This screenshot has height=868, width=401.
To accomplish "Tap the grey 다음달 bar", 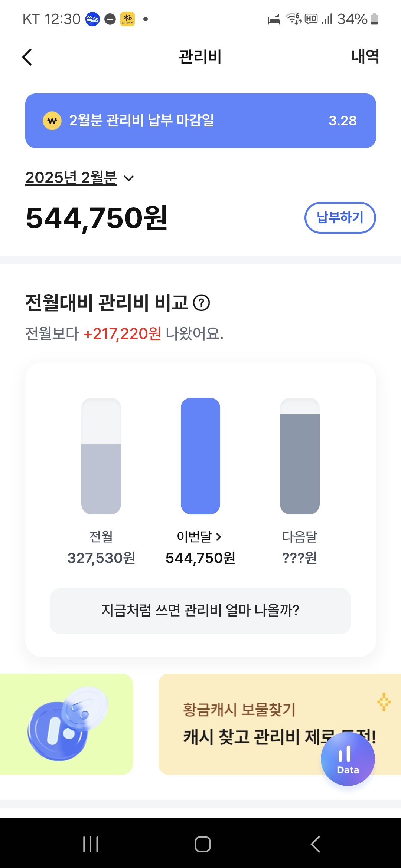I will click(x=300, y=456).
